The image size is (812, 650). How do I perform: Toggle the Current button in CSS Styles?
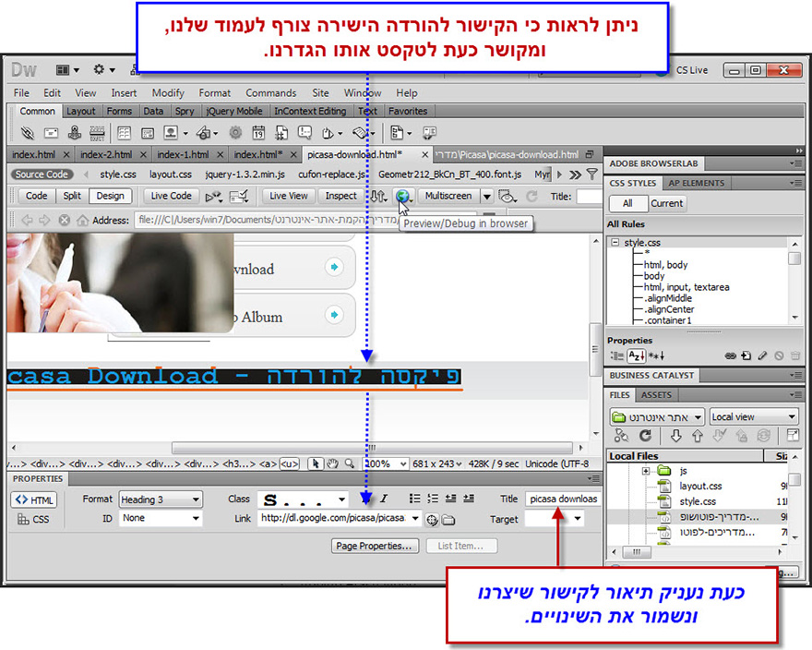(666, 203)
